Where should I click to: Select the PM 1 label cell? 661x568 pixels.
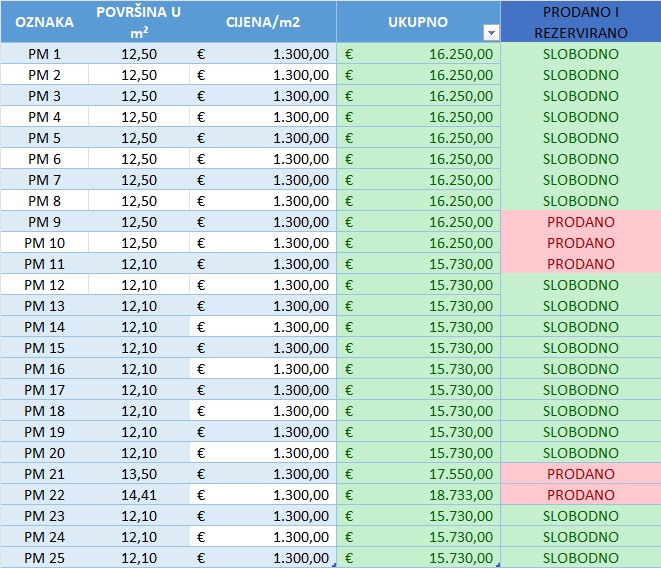(44, 54)
